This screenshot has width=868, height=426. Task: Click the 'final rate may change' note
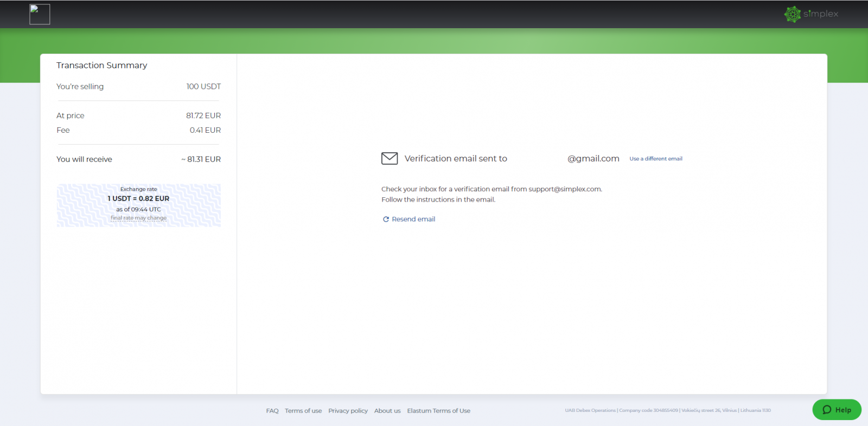(x=138, y=218)
